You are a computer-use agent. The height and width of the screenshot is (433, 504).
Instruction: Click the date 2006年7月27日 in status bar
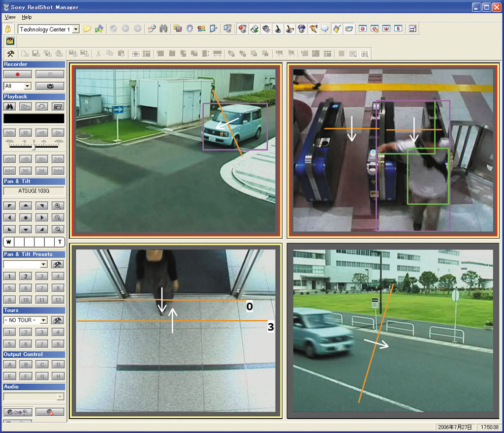point(455,427)
